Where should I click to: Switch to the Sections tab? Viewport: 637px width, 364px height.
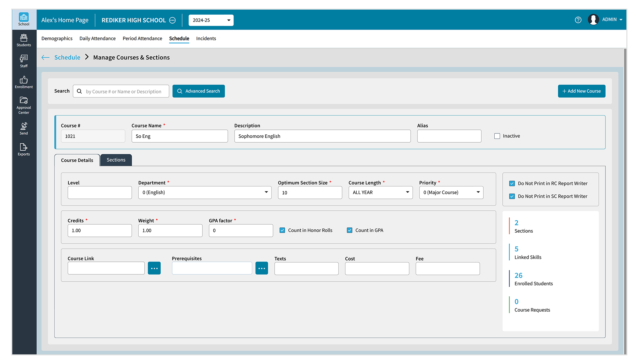tap(115, 160)
